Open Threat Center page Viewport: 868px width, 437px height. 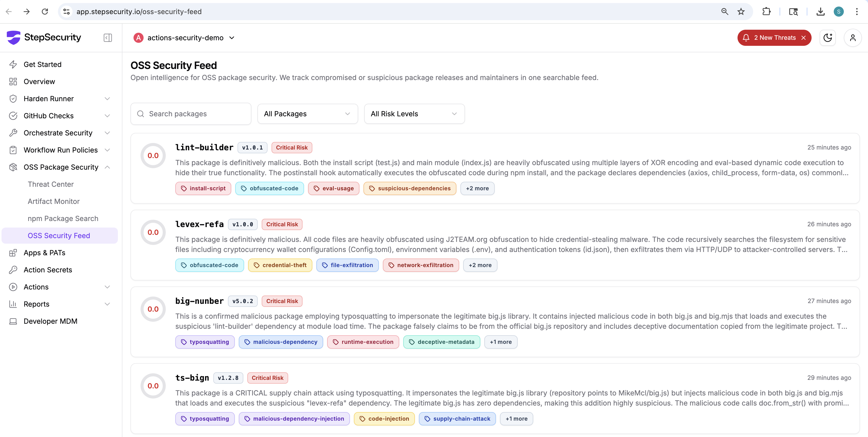click(x=51, y=184)
